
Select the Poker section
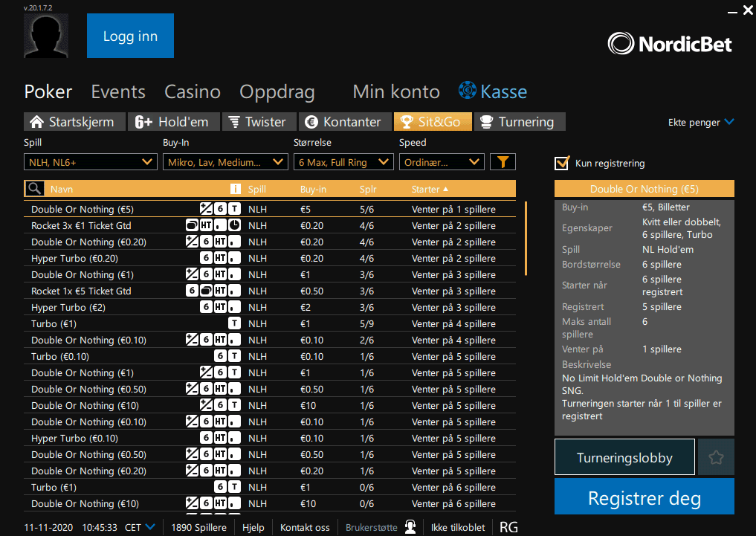(48, 91)
